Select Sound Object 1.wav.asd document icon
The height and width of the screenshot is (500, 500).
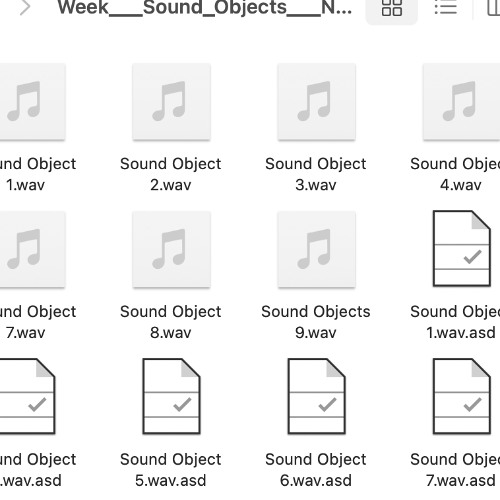tap(462, 249)
